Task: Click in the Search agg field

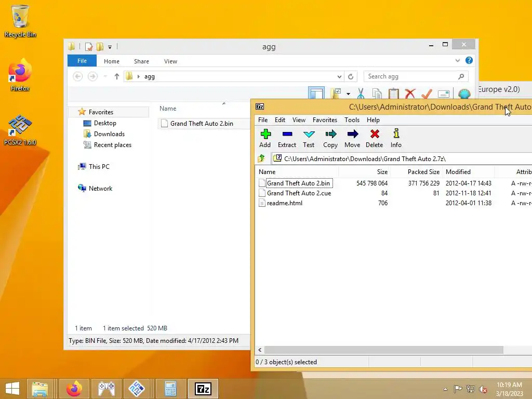Action: [416, 77]
